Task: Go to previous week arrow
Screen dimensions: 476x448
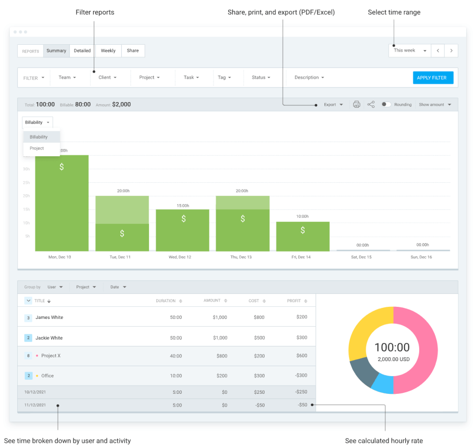Action: click(438, 51)
